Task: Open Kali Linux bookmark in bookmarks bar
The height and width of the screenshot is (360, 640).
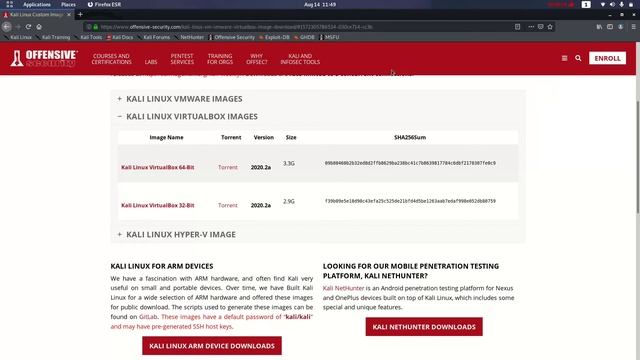Action: 18,37
